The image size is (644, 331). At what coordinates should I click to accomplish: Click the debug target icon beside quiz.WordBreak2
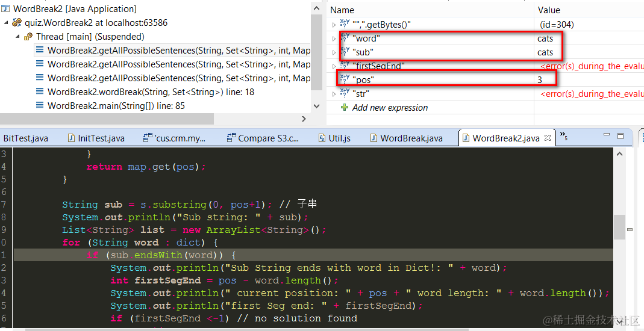point(17,22)
